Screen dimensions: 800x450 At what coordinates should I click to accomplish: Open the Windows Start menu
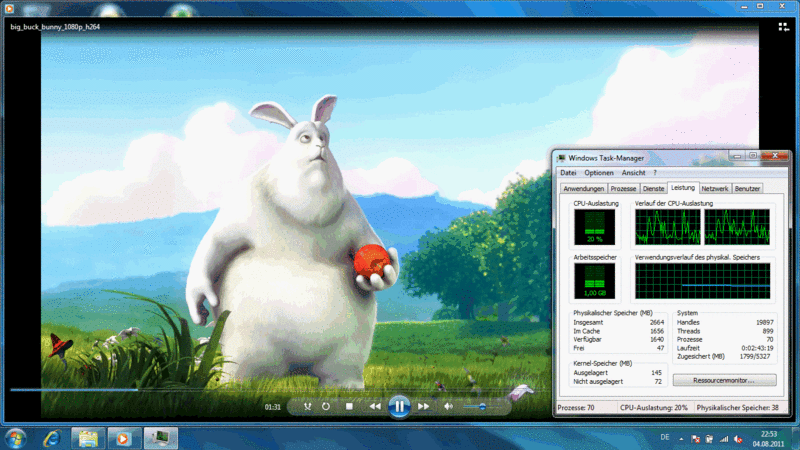pos(15,438)
